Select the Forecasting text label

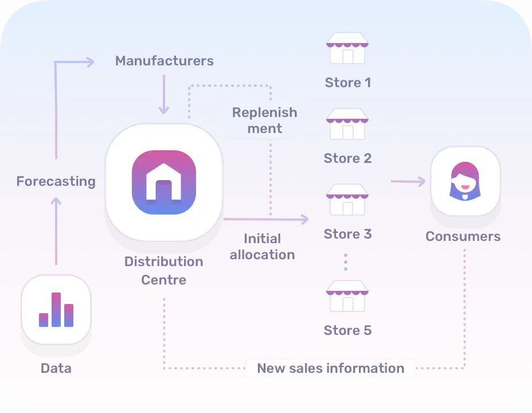(x=56, y=182)
